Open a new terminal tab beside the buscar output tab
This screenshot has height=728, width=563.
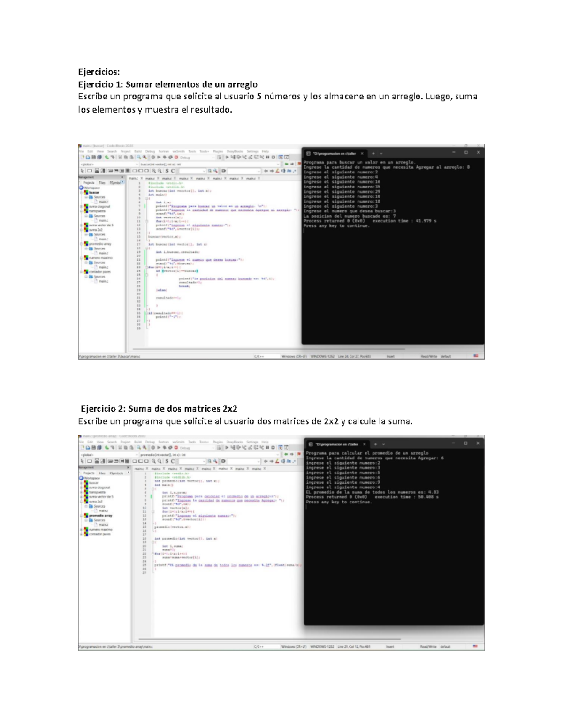click(373, 153)
